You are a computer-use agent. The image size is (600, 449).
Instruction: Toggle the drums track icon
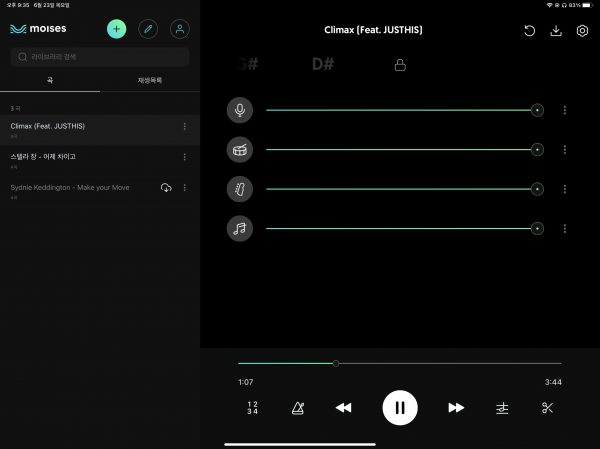coord(239,150)
